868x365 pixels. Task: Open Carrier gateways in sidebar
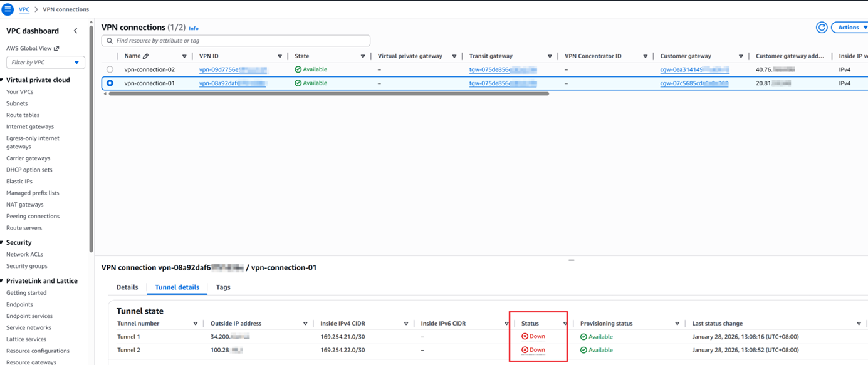[28, 158]
